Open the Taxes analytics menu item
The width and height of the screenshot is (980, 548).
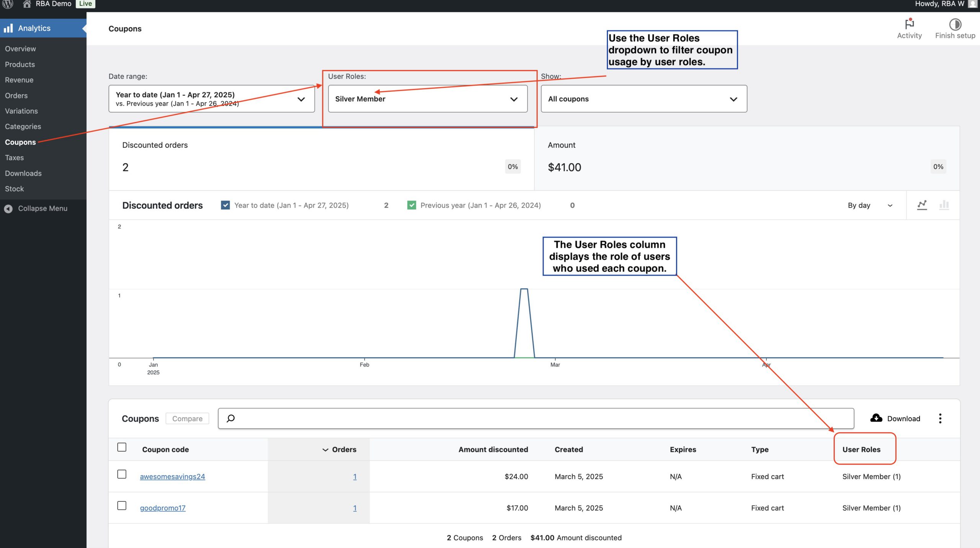click(x=14, y=158)
